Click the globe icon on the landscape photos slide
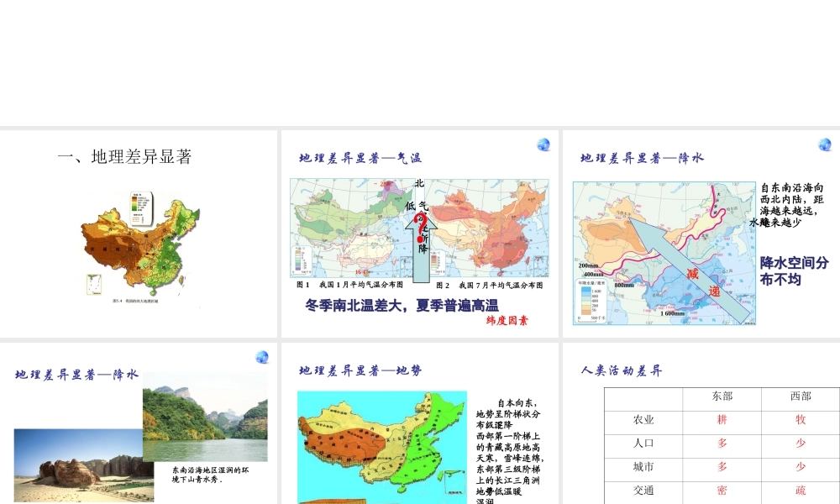The image size is (840, 504). [x=262, y=357]
